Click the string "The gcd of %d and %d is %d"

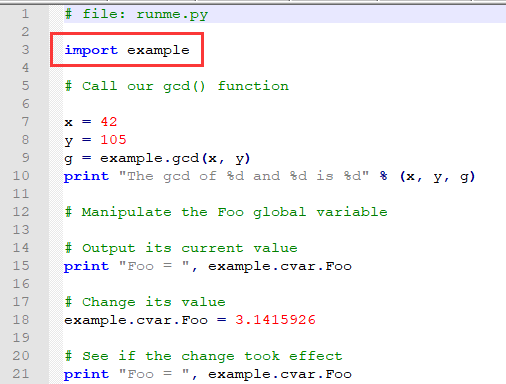tap(244, 176)
